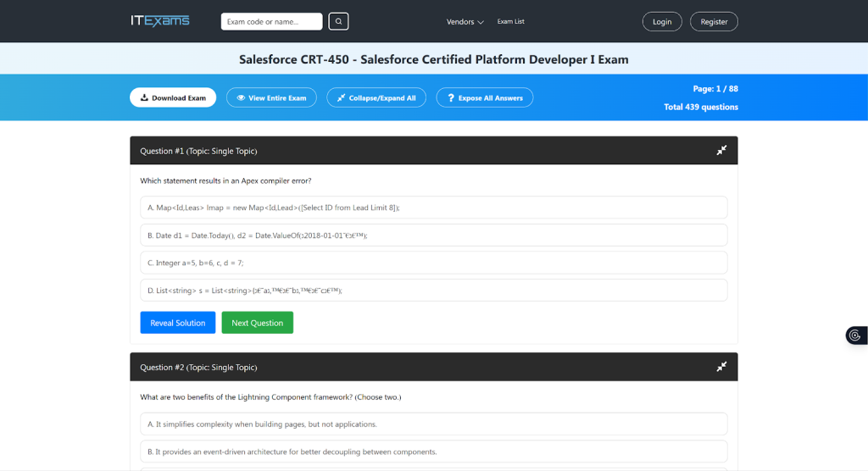Click View Entire Exam with eye icon
The image size is (868, 471).
(271, 97)
